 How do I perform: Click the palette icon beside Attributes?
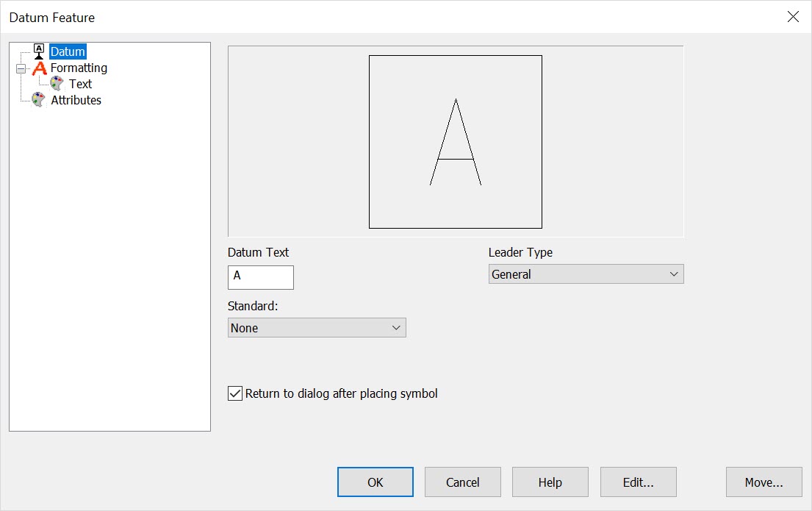point(37,99)
